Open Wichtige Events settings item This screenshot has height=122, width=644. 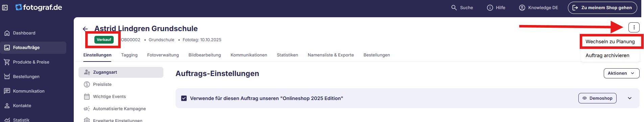point(121,97)
